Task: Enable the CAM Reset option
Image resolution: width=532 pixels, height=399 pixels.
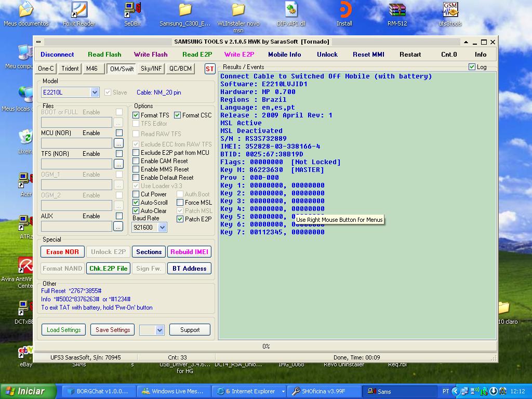Action: (x=136, y=161)
